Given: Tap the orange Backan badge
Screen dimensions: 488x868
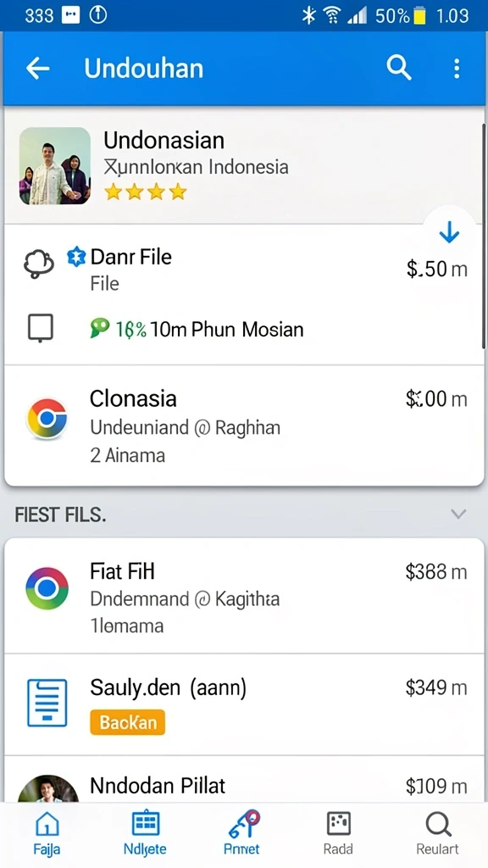Looking at the screenshot, I should coord(127,722).
